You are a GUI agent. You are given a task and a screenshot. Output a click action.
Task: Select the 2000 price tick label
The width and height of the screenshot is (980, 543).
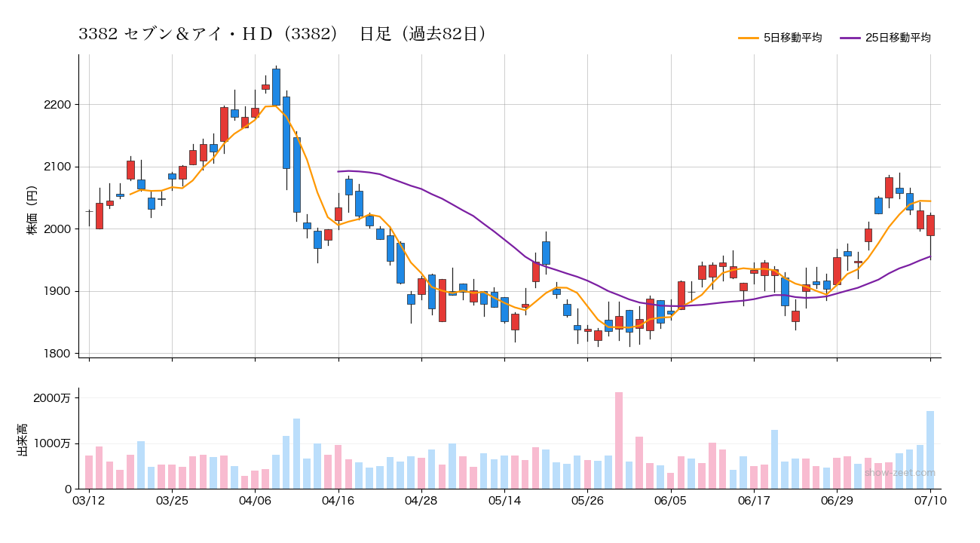tap(58, 229)
